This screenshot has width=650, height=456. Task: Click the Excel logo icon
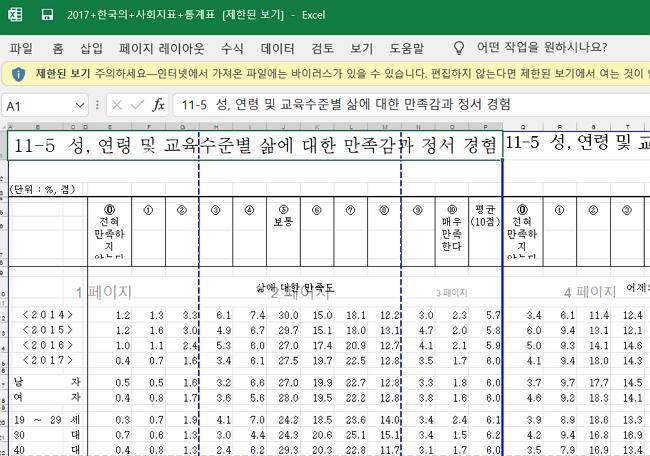coord(15,16)
